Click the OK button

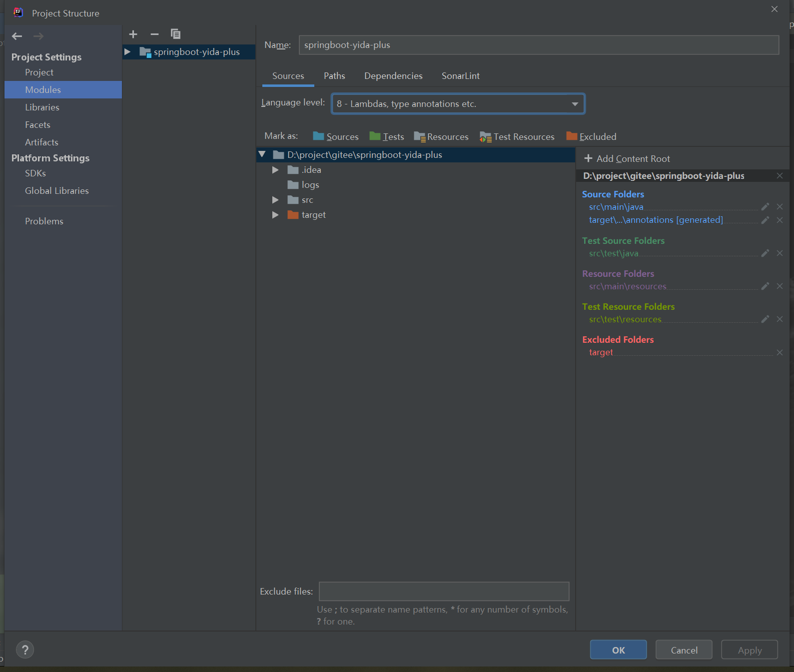coord(618,650)
